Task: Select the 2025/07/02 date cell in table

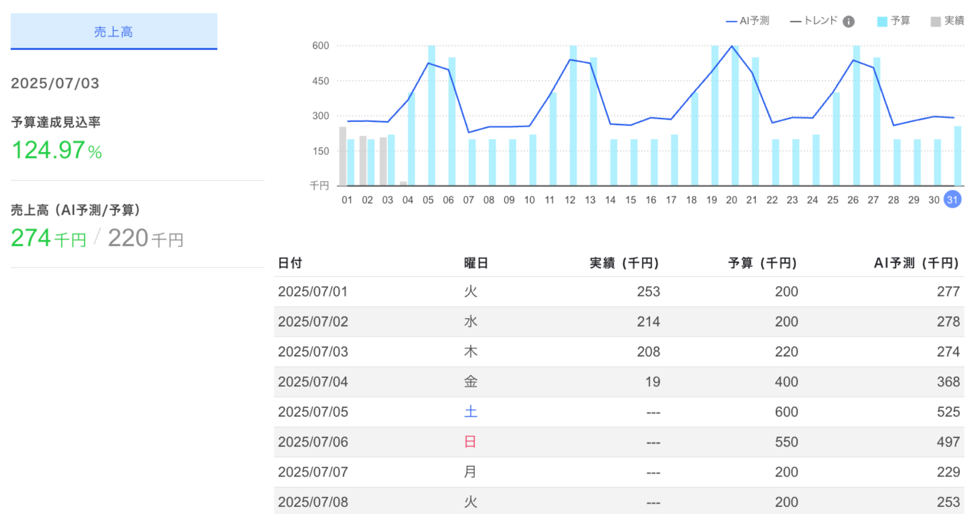Action: (x=313, y=321)
